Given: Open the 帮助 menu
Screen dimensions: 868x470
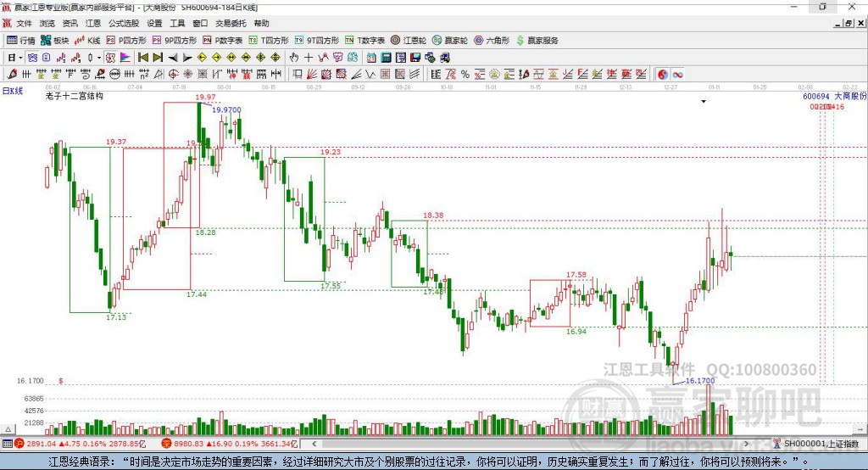Looking at the screenshot, I should click(261, 23).
